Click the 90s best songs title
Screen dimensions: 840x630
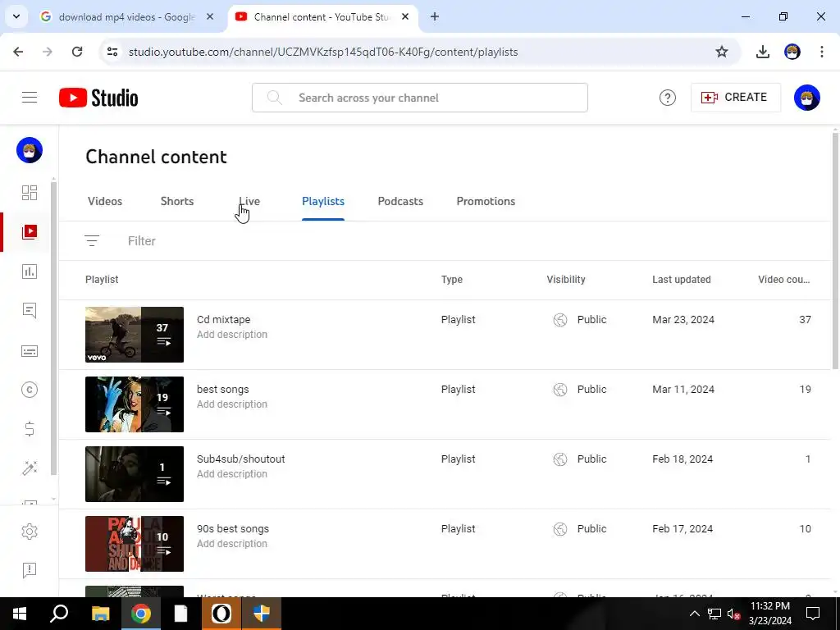pyautogui.click(x=232, y=529)
